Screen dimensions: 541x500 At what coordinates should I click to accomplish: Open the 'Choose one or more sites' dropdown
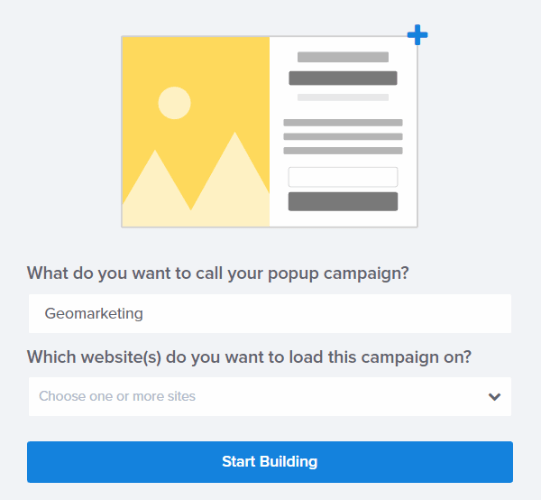(270, 396)
